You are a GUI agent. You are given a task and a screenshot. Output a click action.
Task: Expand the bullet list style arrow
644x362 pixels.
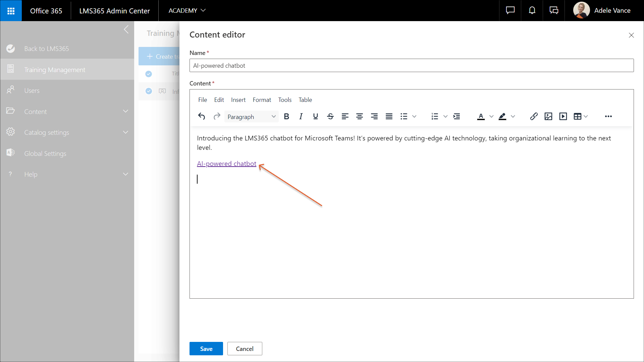tap(414, 116)
